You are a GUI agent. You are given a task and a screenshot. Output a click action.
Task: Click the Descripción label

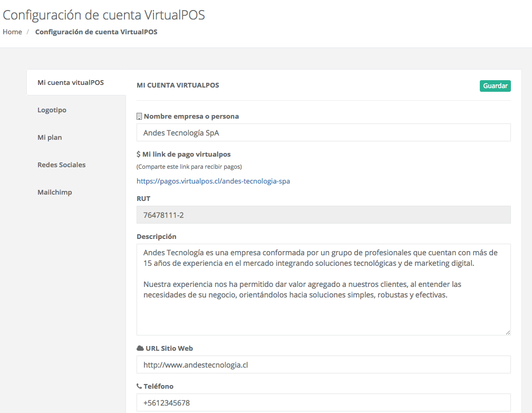tap(157, 236)
